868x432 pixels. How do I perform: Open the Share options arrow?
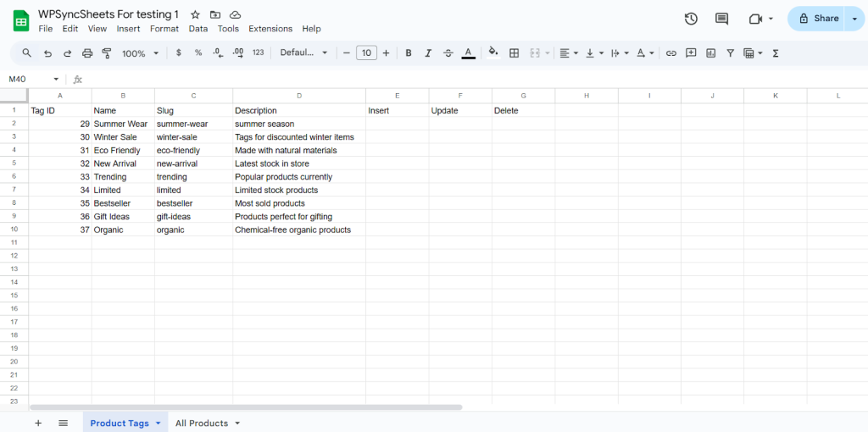coord(854,19)
